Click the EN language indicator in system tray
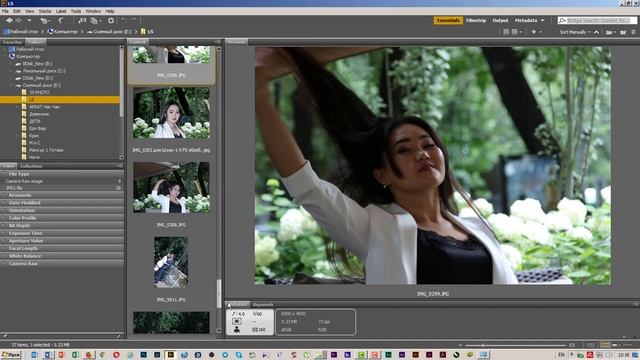640x360 pixels. coord(562,355)
